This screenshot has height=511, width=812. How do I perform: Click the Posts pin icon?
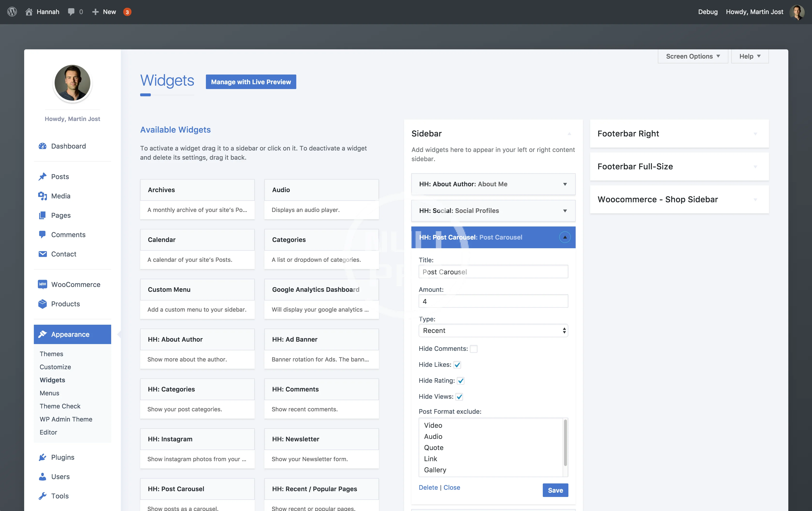[43, 177]
